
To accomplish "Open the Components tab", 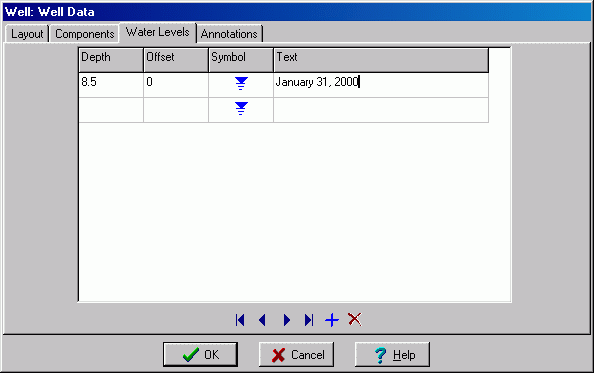I will tap(84, 34).
